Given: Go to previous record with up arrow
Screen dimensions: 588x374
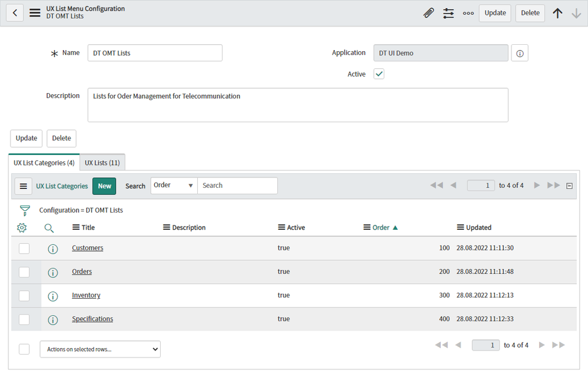Looking at the screenshot, I should [557, 13].
